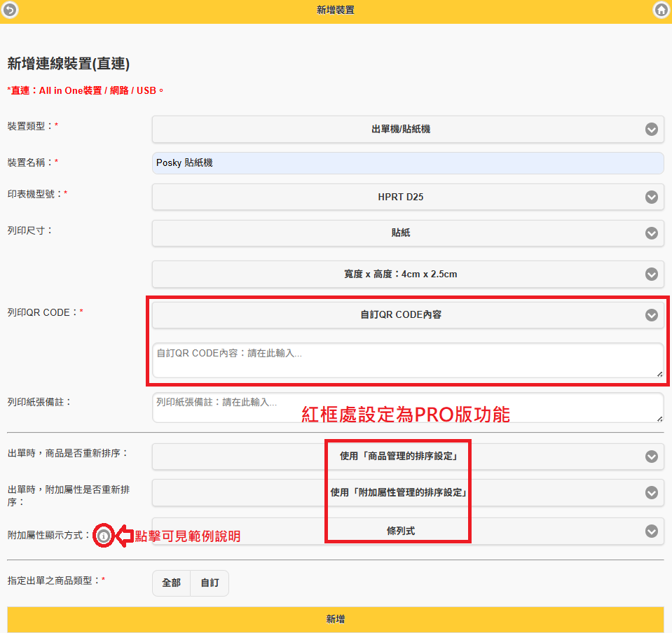Select 自訂 for 指定出單之商品類型
Viewport: 672px width, 633px height.
pyautogui.click(x=210, y=583)
